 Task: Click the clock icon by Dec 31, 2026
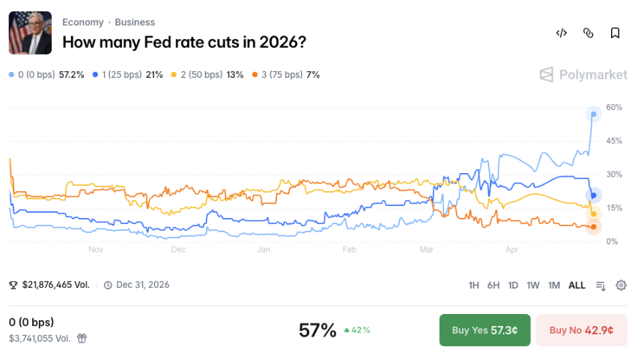click(108, 285)
